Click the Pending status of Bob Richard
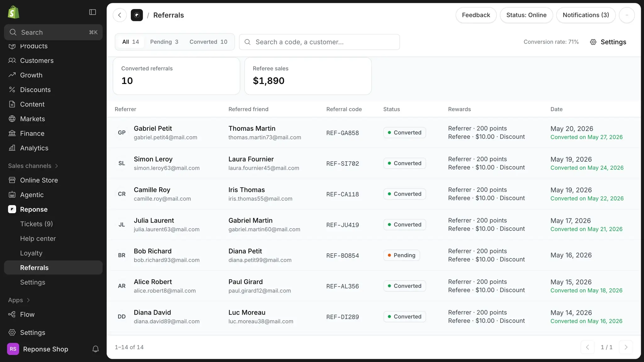The height and width of the screenshot is (362, 644). pyautogui.click(x=401, y=255)
